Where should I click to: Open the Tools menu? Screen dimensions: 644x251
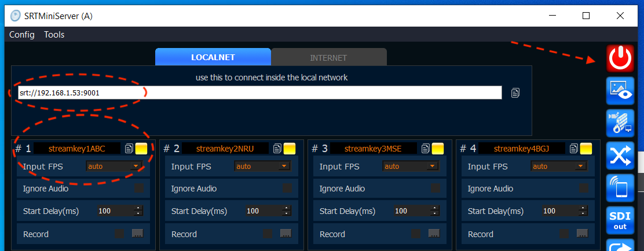54,35
